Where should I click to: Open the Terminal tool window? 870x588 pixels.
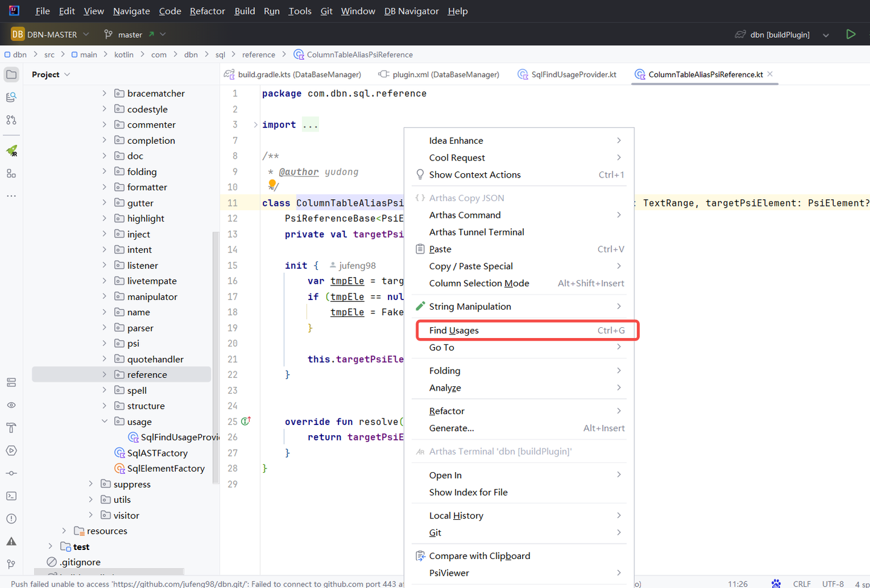(11, 496)
